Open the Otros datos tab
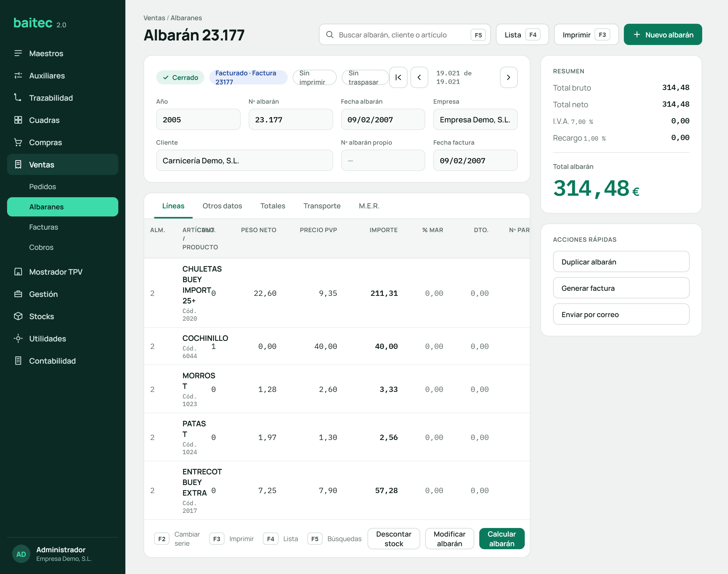Image resolution: width=728 pixels, height=574 pixels. coord(222,206)
